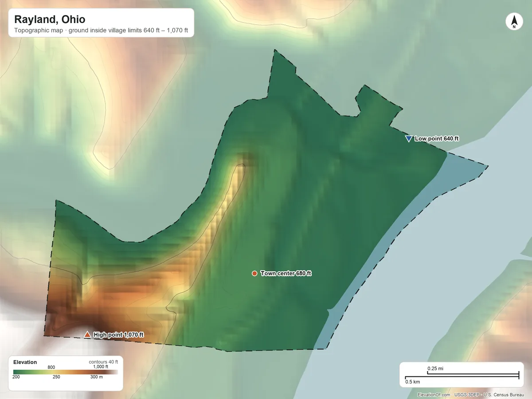Click the '800' legend tick label
532x399 pixels.
[51, 367]
